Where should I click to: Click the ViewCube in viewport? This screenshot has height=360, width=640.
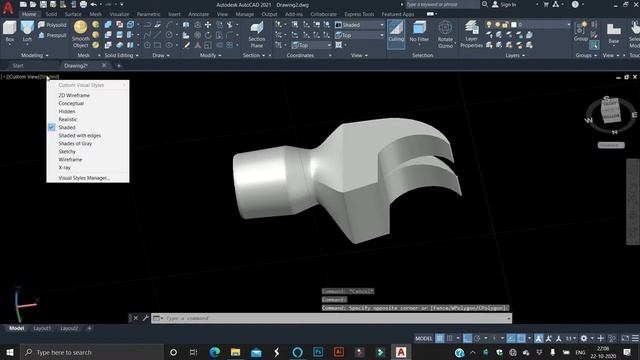[611, 110]
